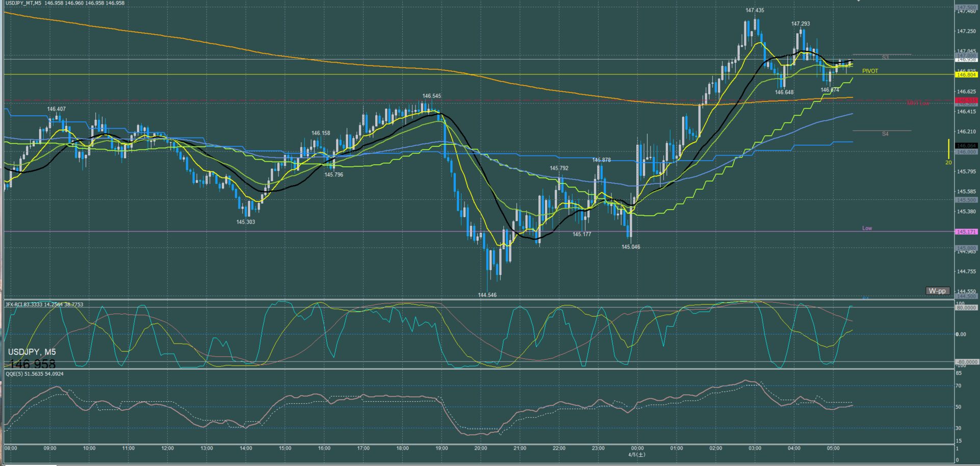Select the black 146.064 price tag
The height and width of the screenshot is (466, 980).
coord(966,146)
